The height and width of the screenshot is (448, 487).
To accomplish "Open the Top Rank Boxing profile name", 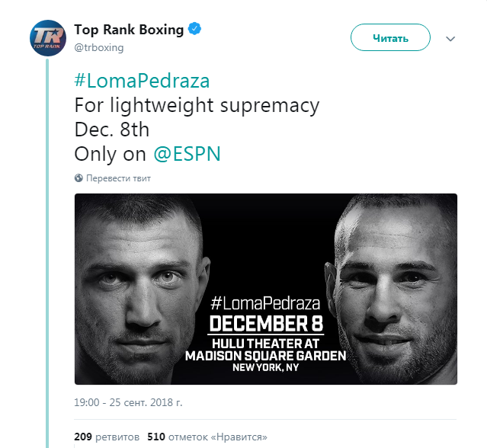I will click(x=129, y=30).
